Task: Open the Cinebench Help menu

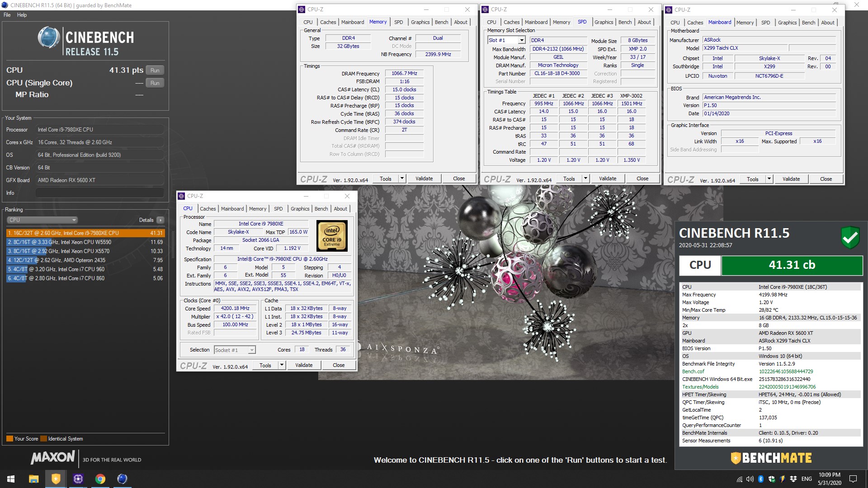Action: click(22, 15)
